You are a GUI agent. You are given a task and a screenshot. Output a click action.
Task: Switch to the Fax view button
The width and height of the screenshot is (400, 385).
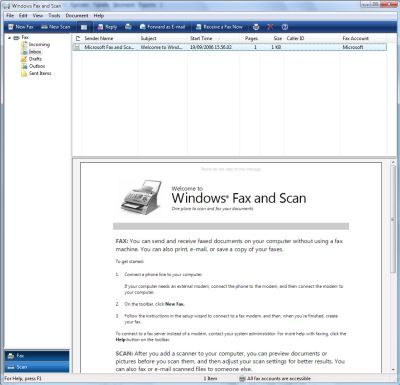click(37, 356)
